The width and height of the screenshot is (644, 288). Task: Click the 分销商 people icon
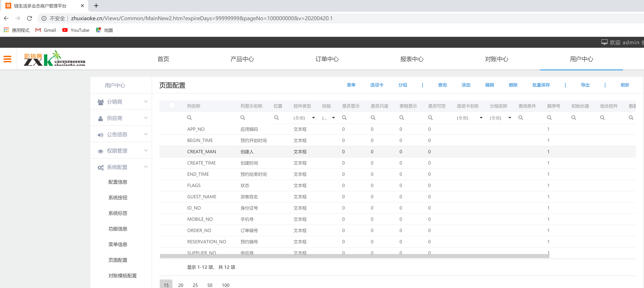pos(101,102)
